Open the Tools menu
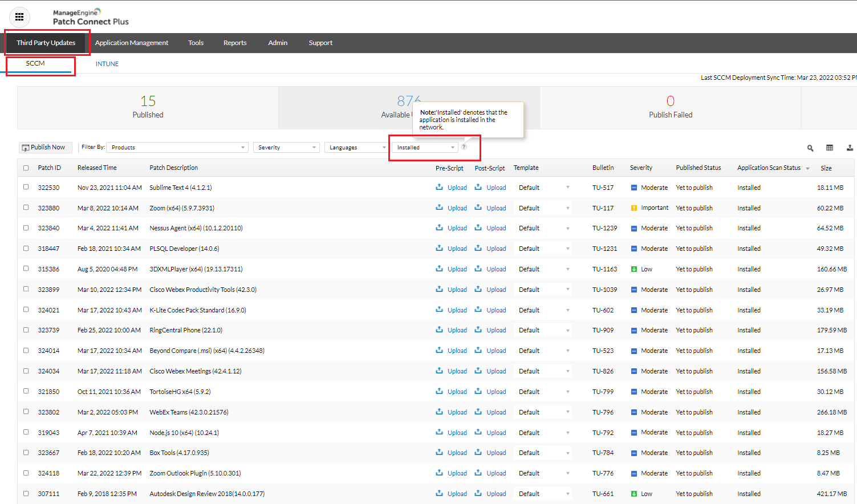The image size is (857, 504). click(x=196, y=43)
